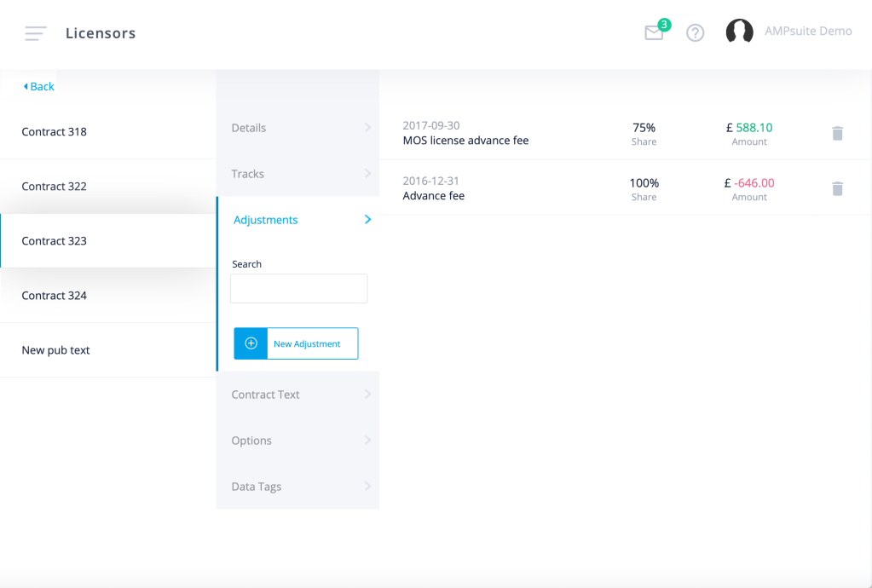Select Contract 318 in the list
Viewport: 872px width, 588px height.
108,132
